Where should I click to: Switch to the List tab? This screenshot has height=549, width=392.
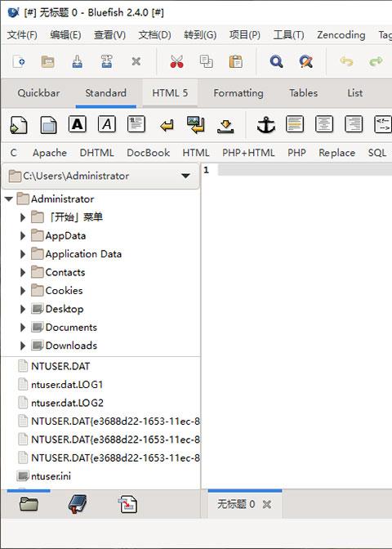coord(355,93)
